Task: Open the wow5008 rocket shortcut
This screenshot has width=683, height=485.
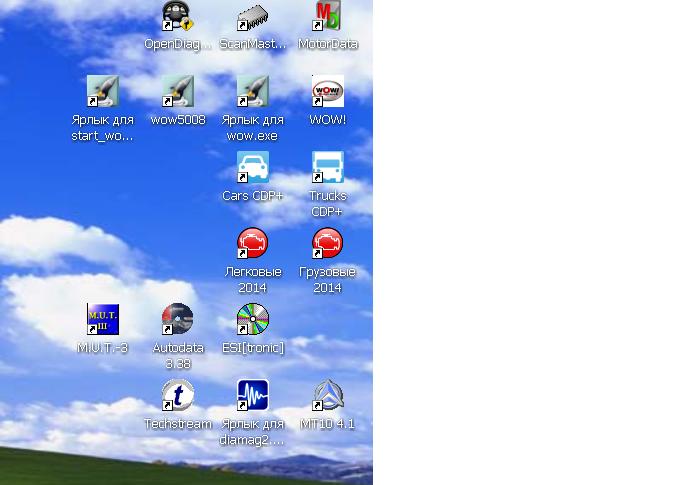Action: point(178,91)
